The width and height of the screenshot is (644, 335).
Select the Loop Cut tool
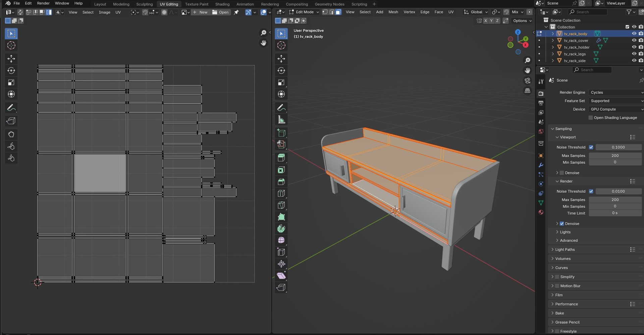(281, 193)
